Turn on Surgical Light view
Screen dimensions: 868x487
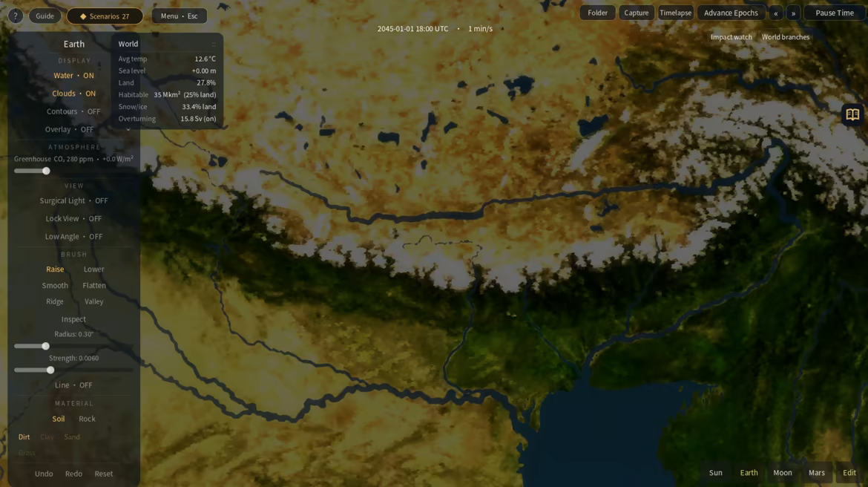tap(73, 200)
